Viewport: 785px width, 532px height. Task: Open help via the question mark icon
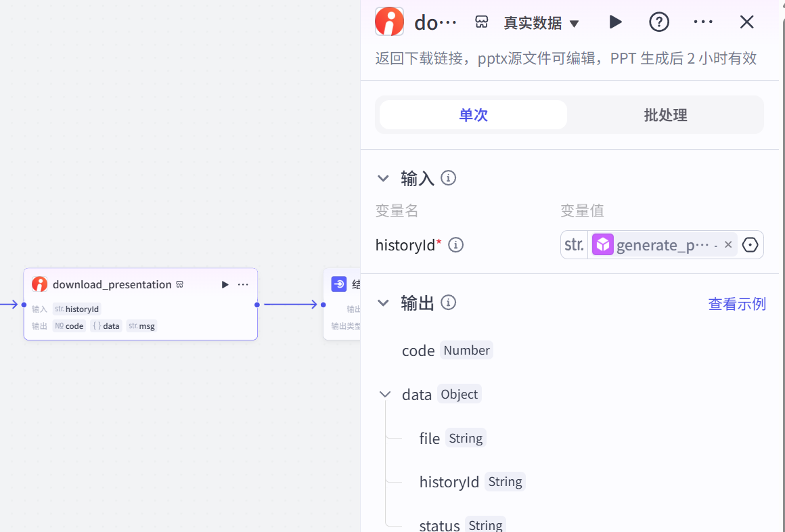658,22
